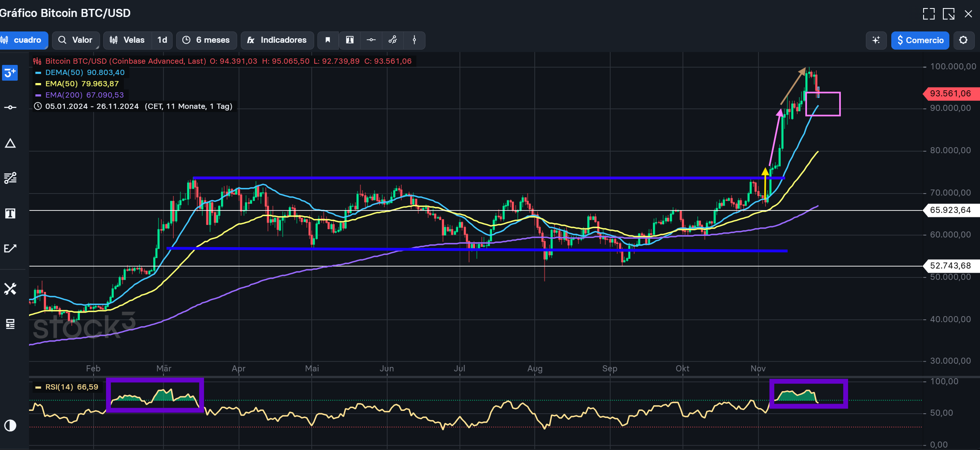Image resolution: width=980 pixels, height=450 pixels.
Task: Click the bookmark flag icon in toolbar
Action: [328, 40]
